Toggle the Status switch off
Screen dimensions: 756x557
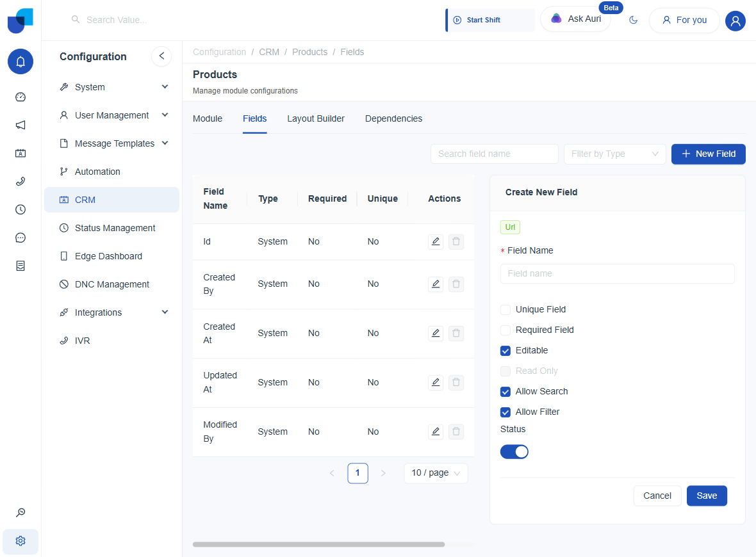tap(514, 452)
